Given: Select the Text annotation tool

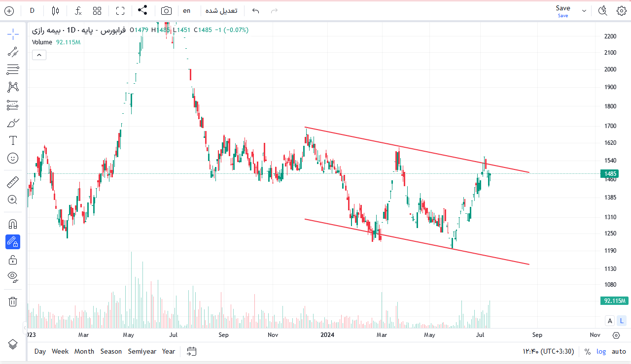Looking at the screenshot, I should coord(13,140).
